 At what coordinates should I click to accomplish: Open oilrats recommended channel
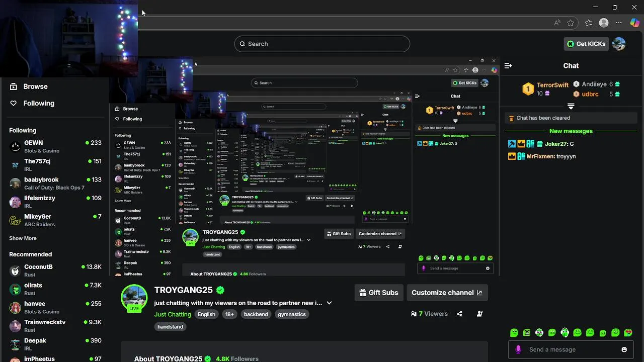(55, 289)
